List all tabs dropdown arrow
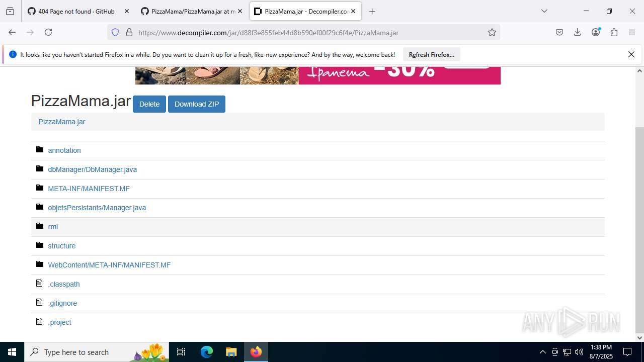 click(x=544, y=11)
